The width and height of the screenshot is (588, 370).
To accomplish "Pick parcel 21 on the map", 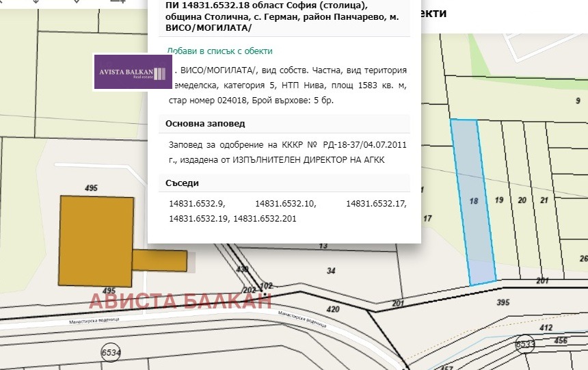I will click(x=544, y=200).
